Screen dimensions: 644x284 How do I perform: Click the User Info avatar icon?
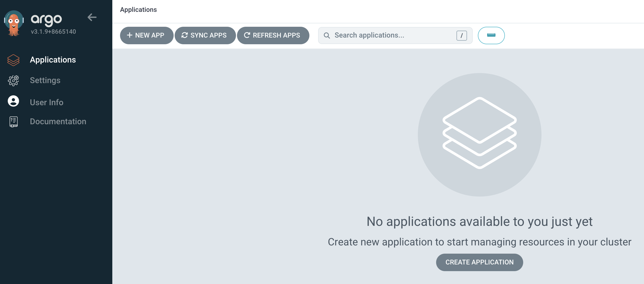click(13, 101)
